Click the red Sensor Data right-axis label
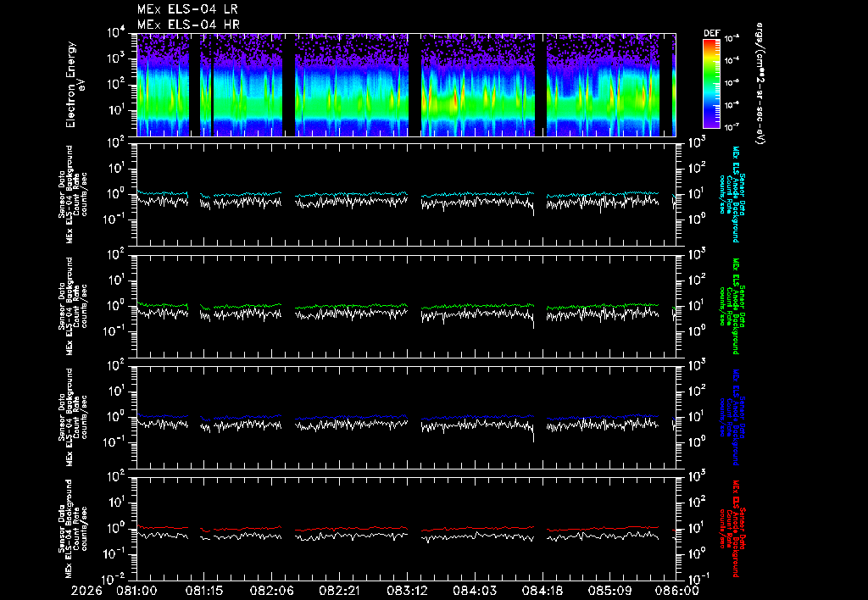The width and height of the screenshot is (868, 600). [x=732, y=529]
